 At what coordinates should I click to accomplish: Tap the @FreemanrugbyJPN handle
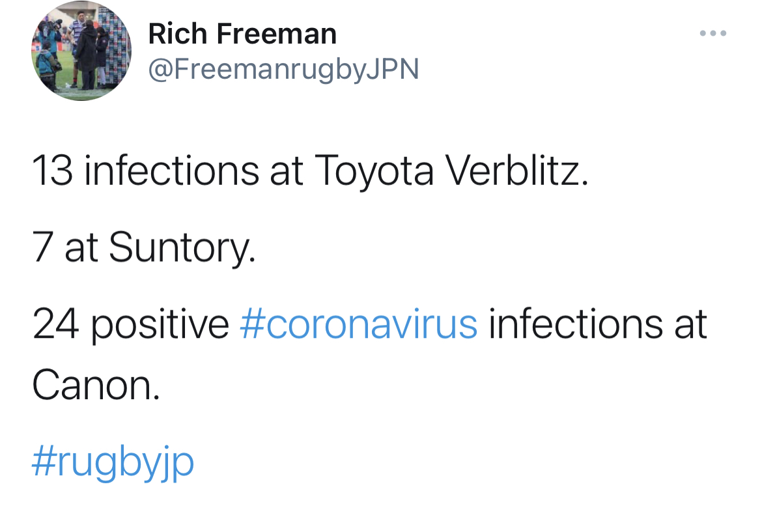283,69
